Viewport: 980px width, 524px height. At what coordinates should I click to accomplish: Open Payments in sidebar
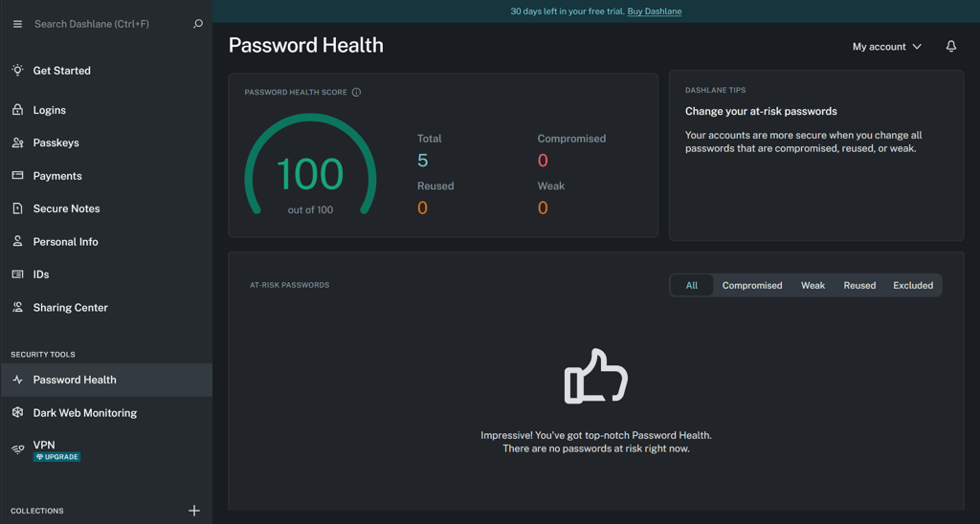tap(57, 176)
